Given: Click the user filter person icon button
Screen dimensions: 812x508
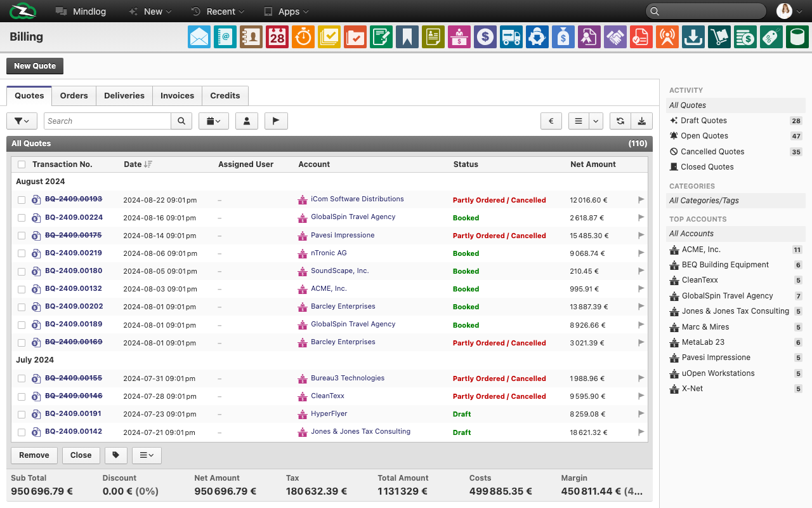Looking at the screenshot, I should coord(246,121).
